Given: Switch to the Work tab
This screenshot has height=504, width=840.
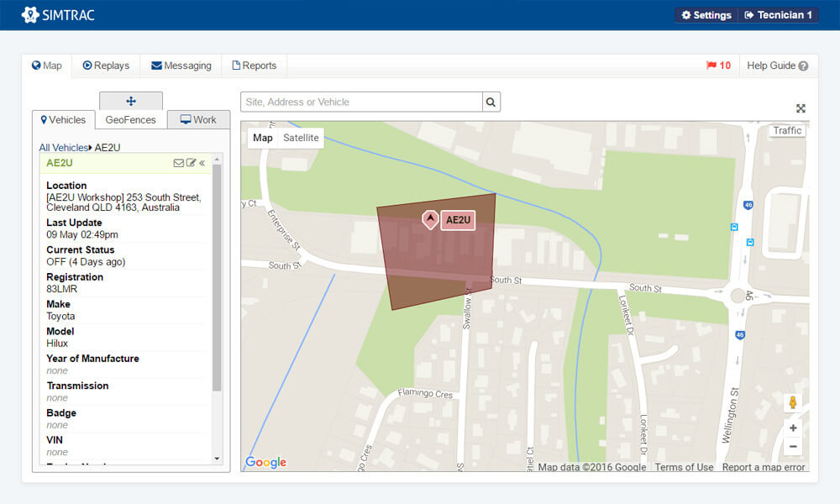Looking at the screenshot, I should [199, 119].
